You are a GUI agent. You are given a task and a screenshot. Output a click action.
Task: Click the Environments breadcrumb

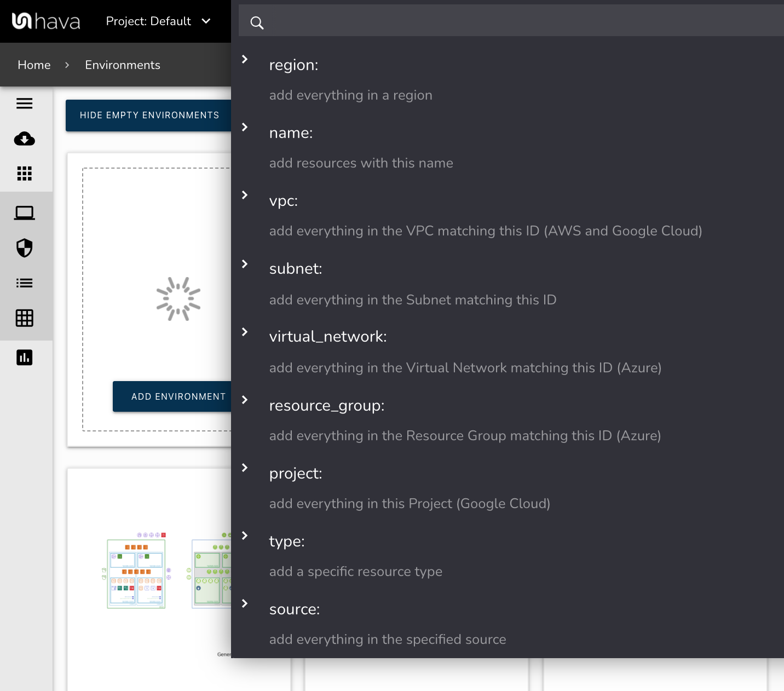pyautogui.click(x=122, y=65)
